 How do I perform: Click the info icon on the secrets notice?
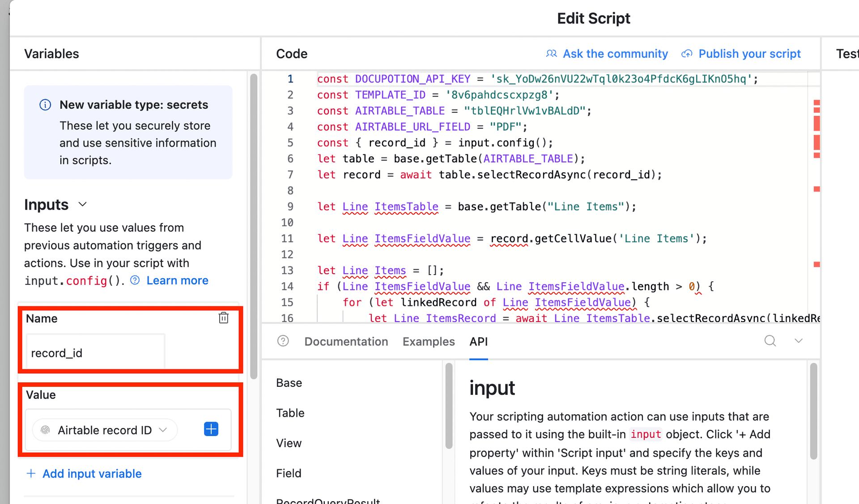[x=45, y=105]
